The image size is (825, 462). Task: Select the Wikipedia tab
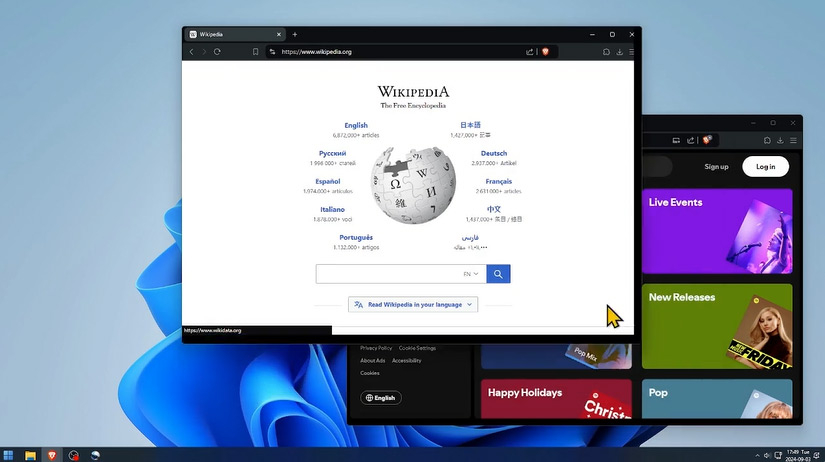click(x=235, y=34)
